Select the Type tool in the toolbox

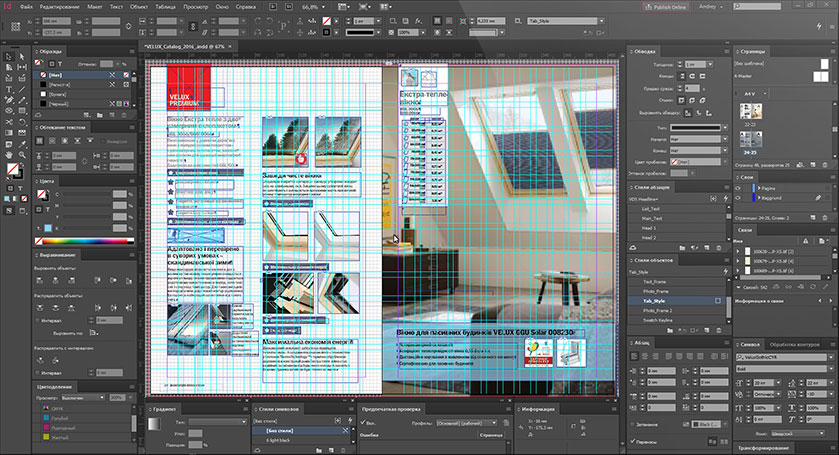pos(8,88)
